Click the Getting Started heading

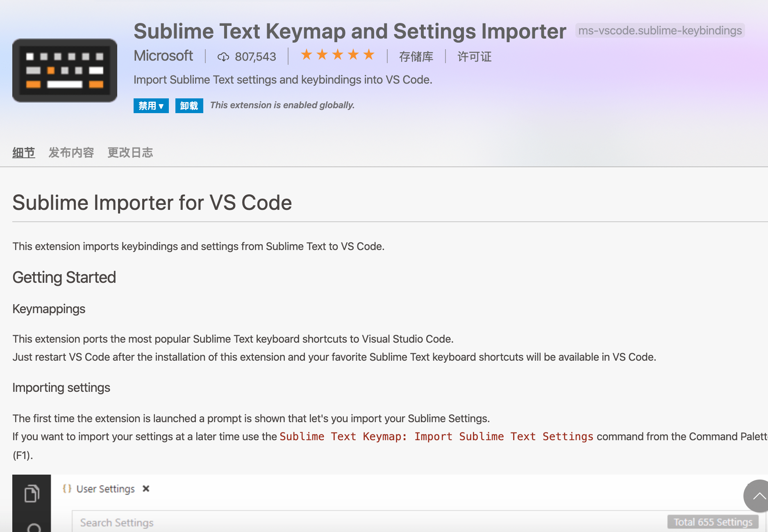point(64,277)
